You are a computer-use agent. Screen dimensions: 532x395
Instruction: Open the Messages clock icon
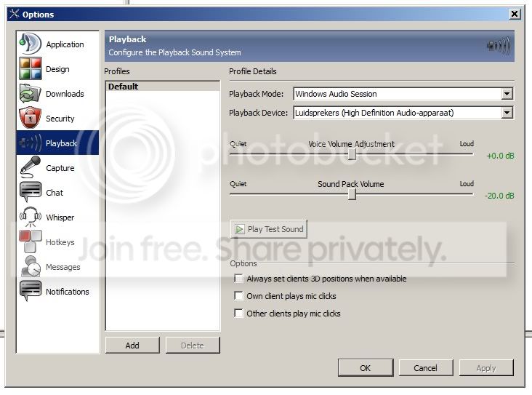pos(31,266)
